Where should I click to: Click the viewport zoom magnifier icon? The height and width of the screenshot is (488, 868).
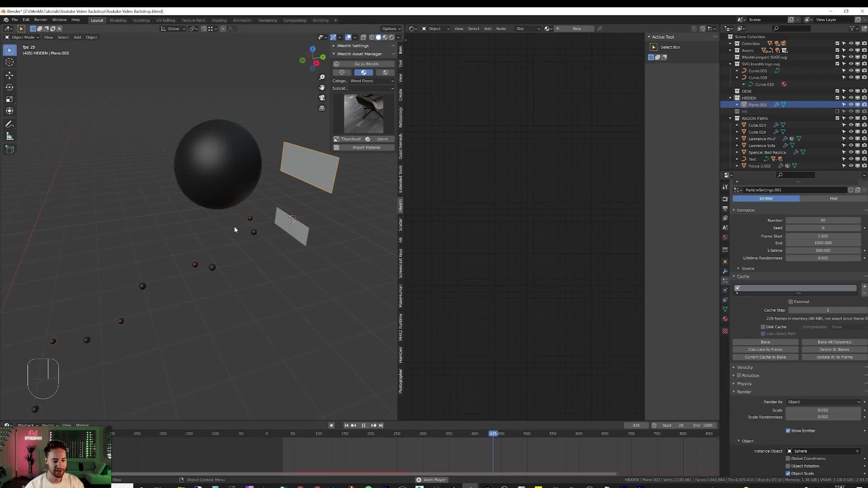click(322, 77)
